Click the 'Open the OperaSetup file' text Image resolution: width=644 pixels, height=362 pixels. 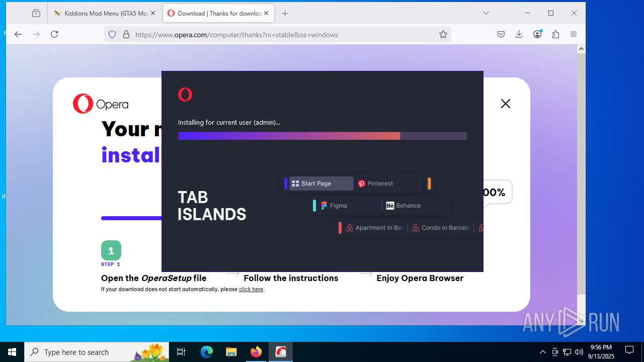pos(153,278)
